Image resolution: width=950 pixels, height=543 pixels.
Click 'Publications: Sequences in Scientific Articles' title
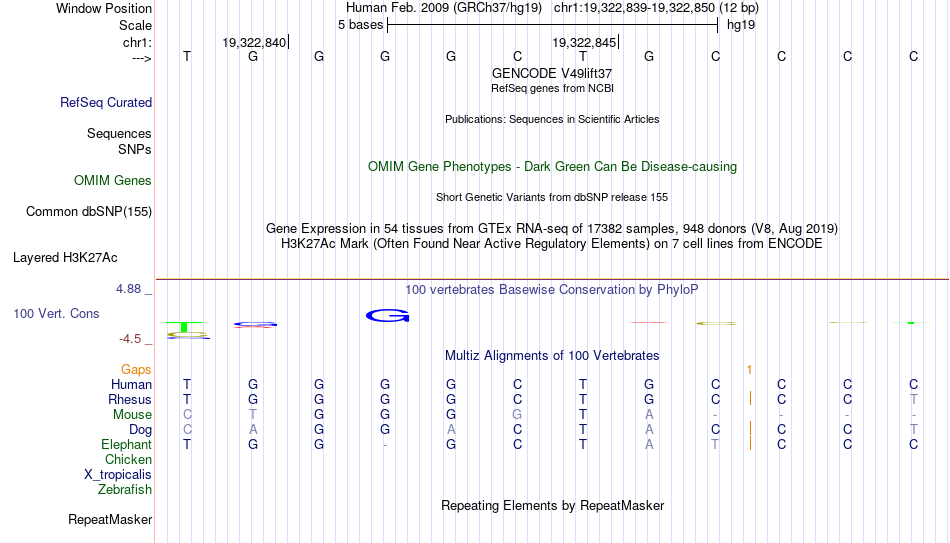(552, 119)
